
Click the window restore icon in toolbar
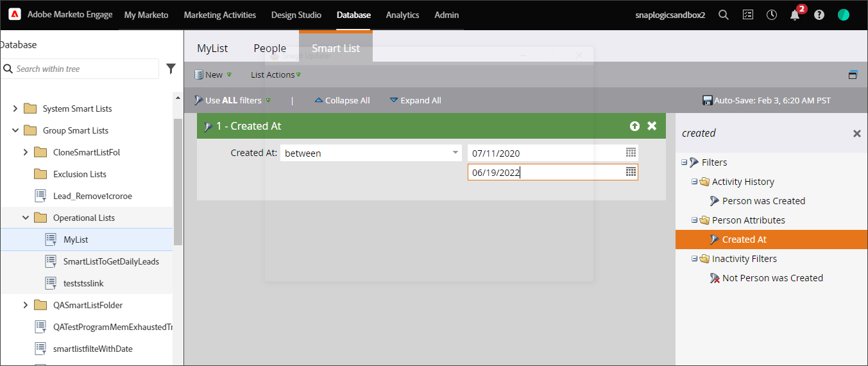(x=853, y=74)
